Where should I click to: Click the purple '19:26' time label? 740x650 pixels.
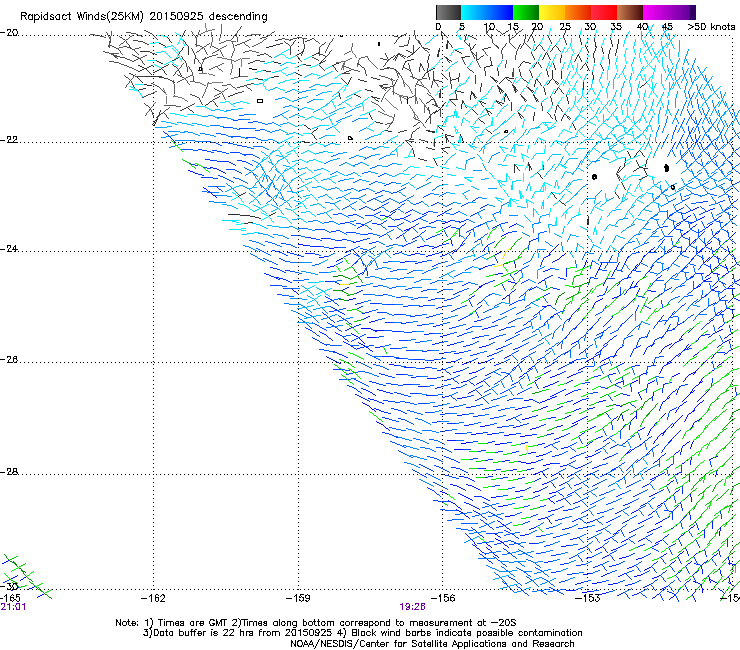(412, 607)
